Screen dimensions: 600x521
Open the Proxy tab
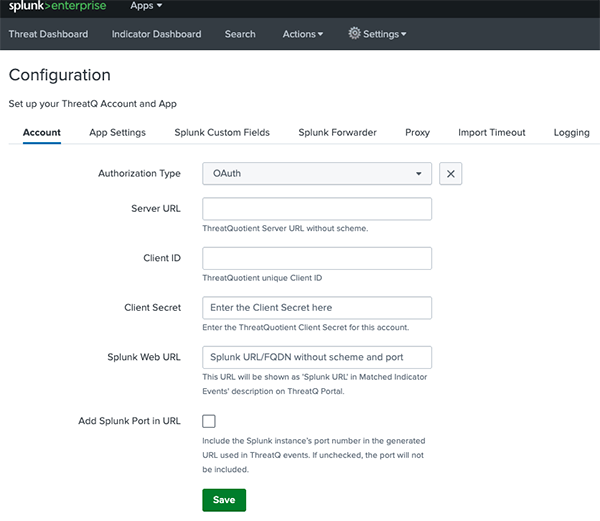[x=417, y=132]
